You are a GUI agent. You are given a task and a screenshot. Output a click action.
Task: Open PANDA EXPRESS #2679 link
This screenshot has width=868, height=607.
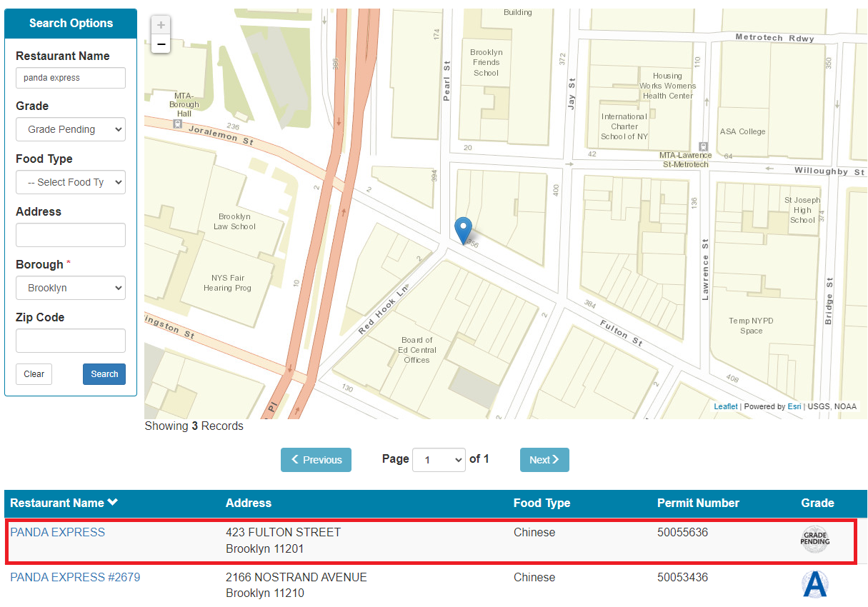pyautogui.click(x=75, y=577)
